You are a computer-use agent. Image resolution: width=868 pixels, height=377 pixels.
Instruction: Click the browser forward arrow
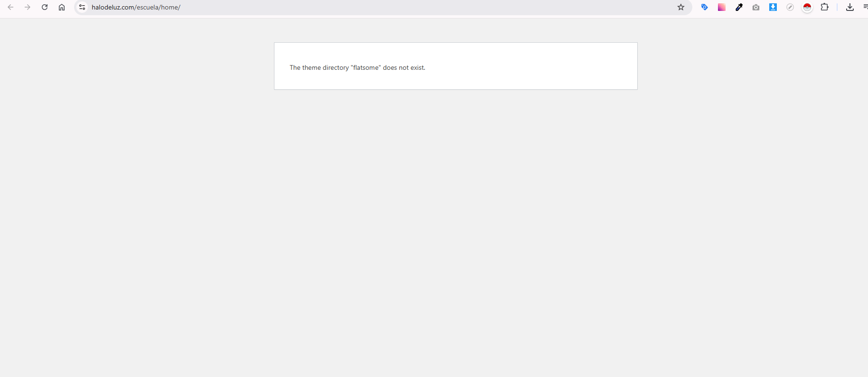(x=28, y=7)
